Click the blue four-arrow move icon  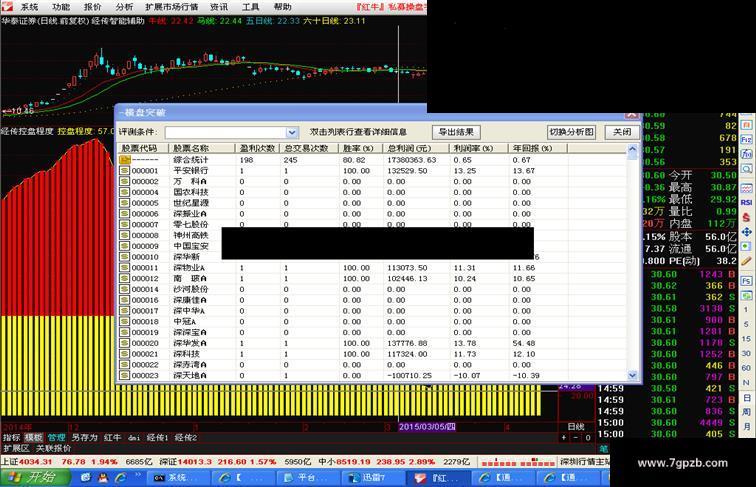click(x=746, y=232)
